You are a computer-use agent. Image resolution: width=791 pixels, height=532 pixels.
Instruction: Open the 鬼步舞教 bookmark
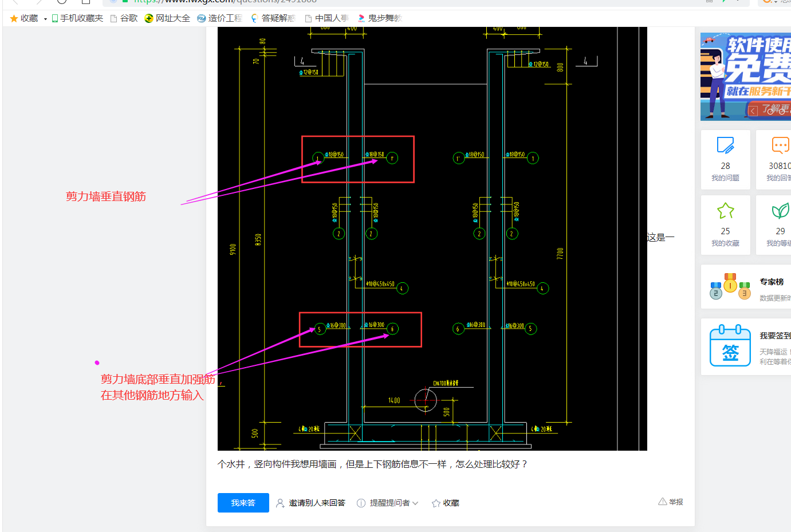379,18
